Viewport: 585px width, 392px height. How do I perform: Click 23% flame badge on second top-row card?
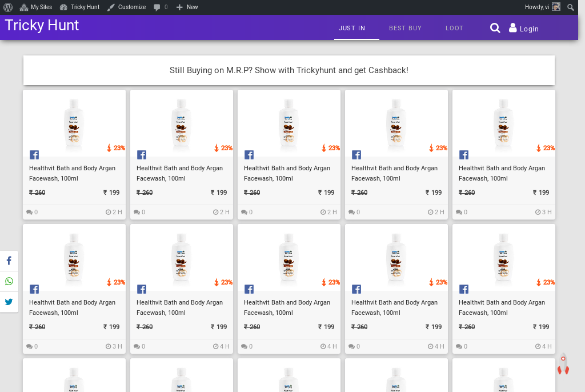pyautogui.click(x=223, y=148)
